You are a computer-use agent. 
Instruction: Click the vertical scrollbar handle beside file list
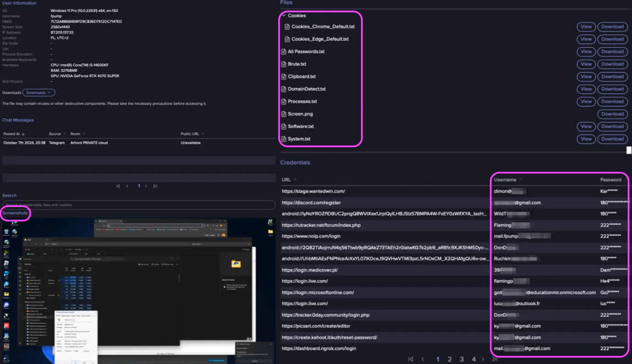coord(629,150)
